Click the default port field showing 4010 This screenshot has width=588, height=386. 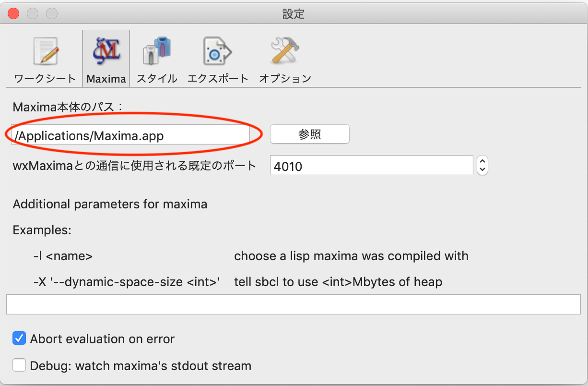(372, 166)
